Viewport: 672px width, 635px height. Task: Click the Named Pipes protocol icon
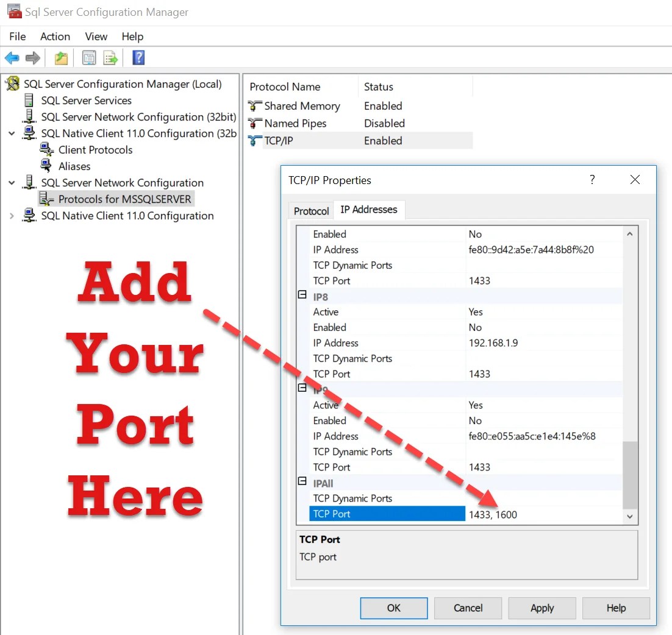pyautogui.click(x=254, y=123)
